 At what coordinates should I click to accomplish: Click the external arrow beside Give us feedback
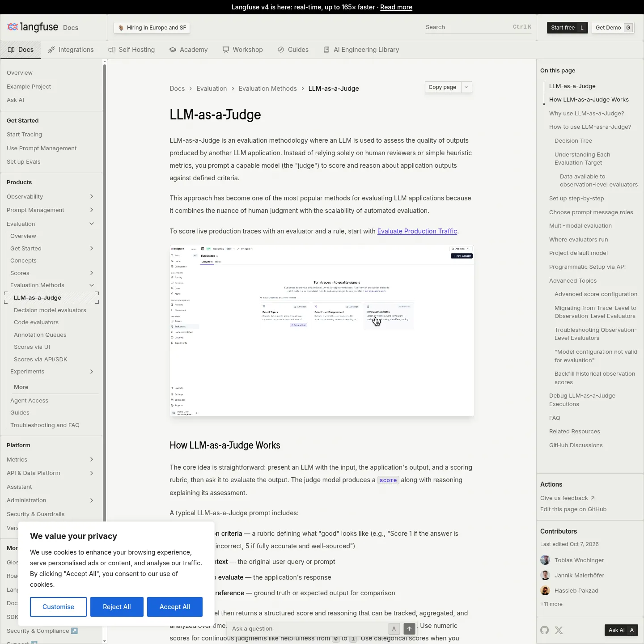593,498
